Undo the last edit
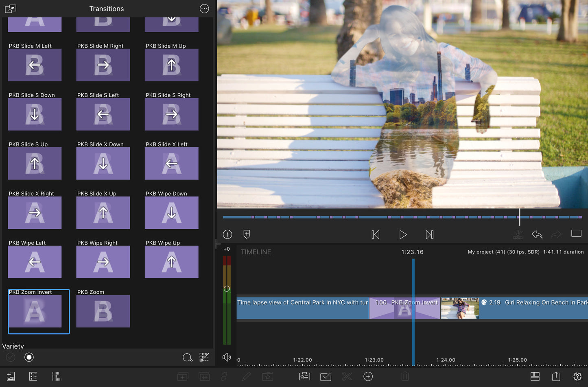Viewport: 588px width, 387px height. [x=537, y=234]
